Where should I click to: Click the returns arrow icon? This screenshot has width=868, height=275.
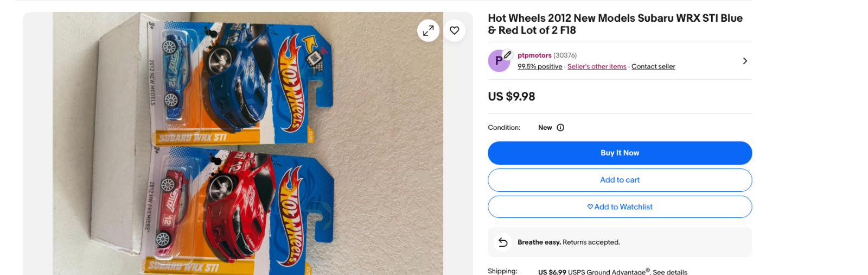(x=503, y=242)
